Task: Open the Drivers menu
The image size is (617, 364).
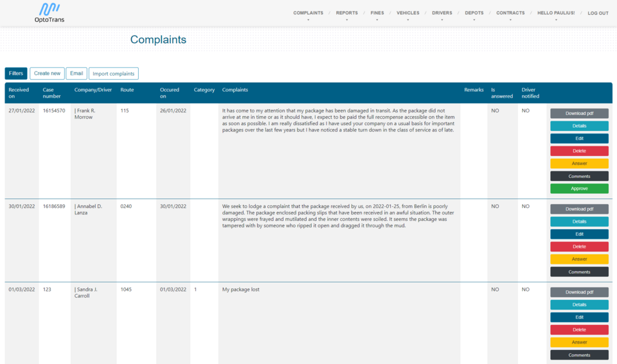Action: (x=442, y=13)
